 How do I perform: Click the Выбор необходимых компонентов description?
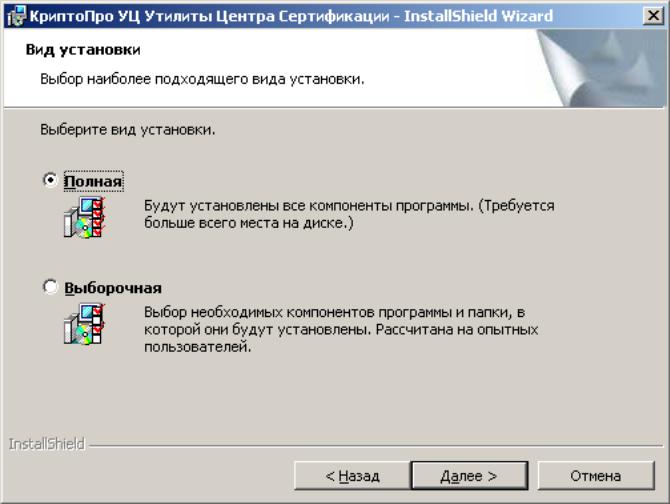pos(341,329)
